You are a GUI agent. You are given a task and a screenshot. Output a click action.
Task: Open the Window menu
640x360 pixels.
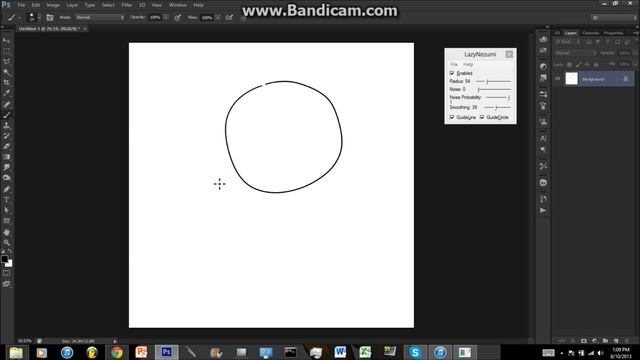(178, 5)
